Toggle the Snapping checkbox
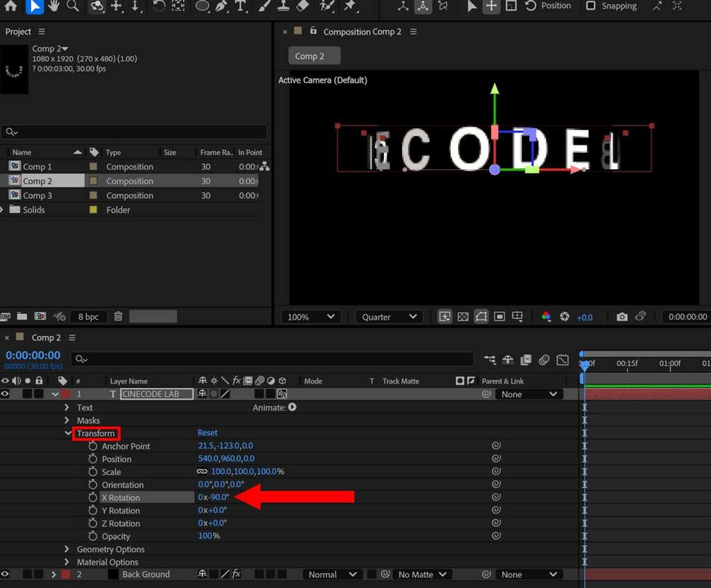This screenshot has height=588, width=711. [590, 6]
